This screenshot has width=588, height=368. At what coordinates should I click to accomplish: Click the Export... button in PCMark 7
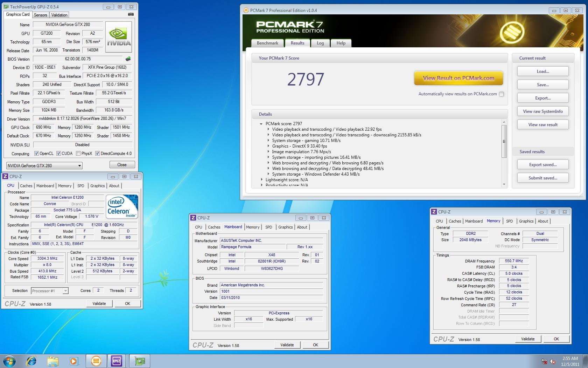[x=543, y=98]
